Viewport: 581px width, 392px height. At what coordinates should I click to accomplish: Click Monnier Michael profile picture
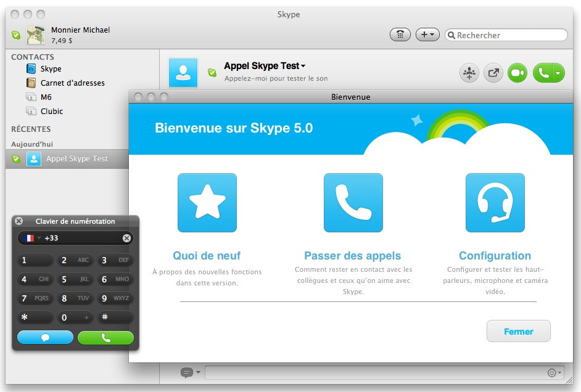36,35
